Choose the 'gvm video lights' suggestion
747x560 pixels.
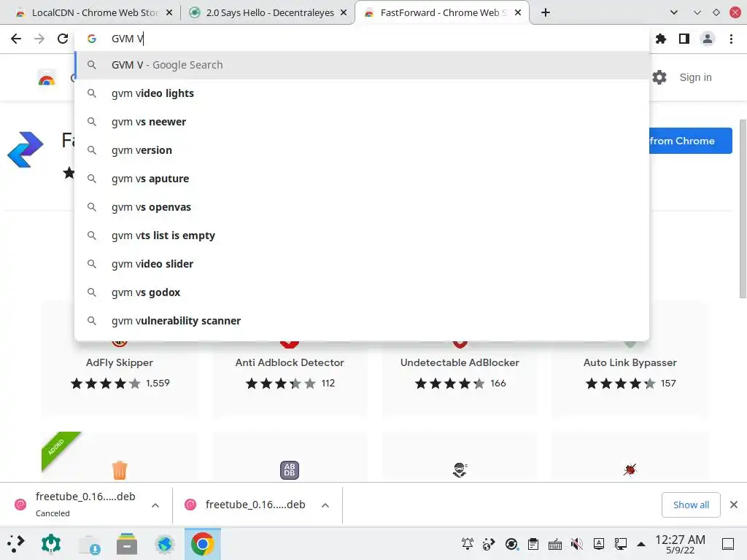(x=362, y=93)
